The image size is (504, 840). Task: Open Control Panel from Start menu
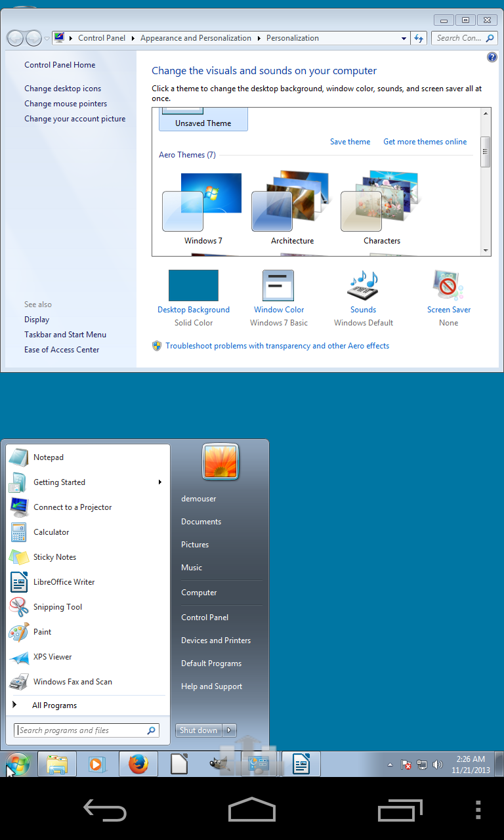[x=205, y=618]
